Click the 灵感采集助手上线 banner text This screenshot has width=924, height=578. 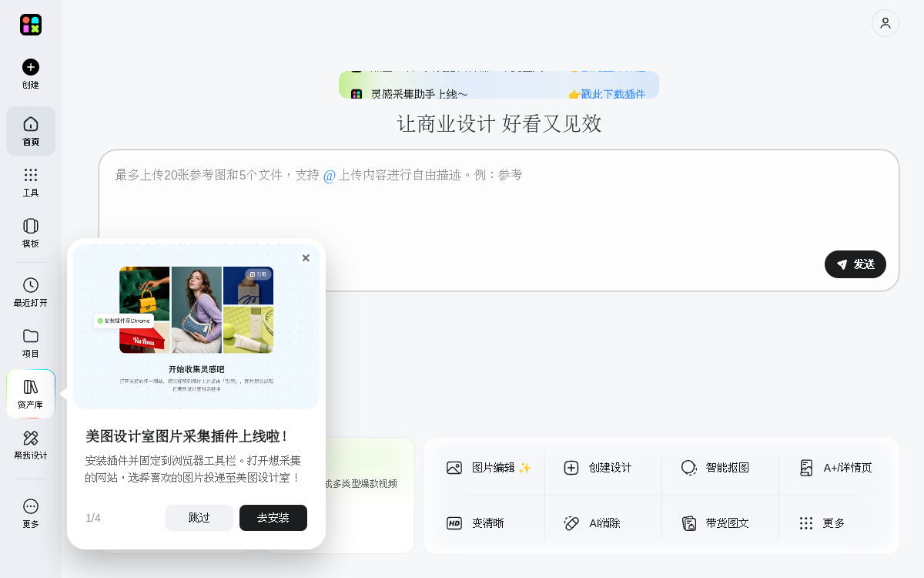[x=419, y=94]
